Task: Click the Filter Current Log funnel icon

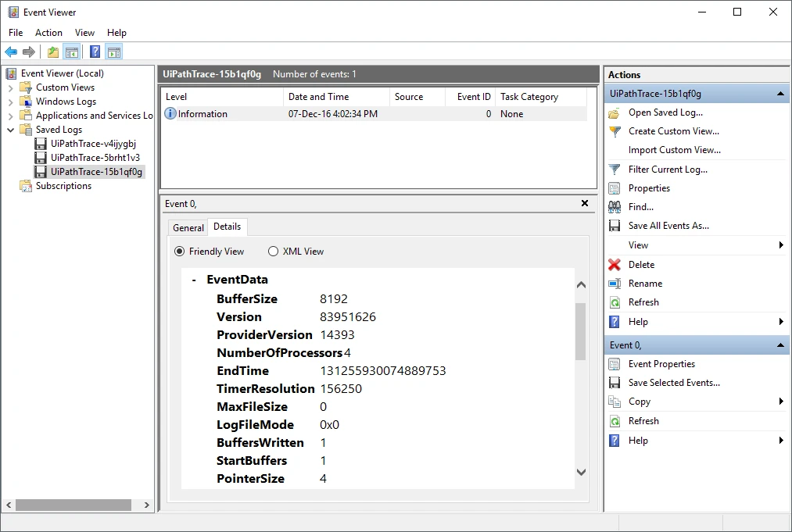Action: tap(615, 170)
